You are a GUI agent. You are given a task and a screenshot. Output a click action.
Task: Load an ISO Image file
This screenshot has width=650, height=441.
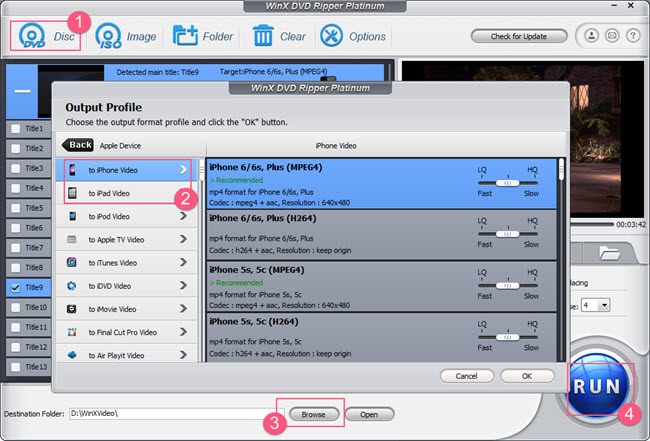[126, 36]
